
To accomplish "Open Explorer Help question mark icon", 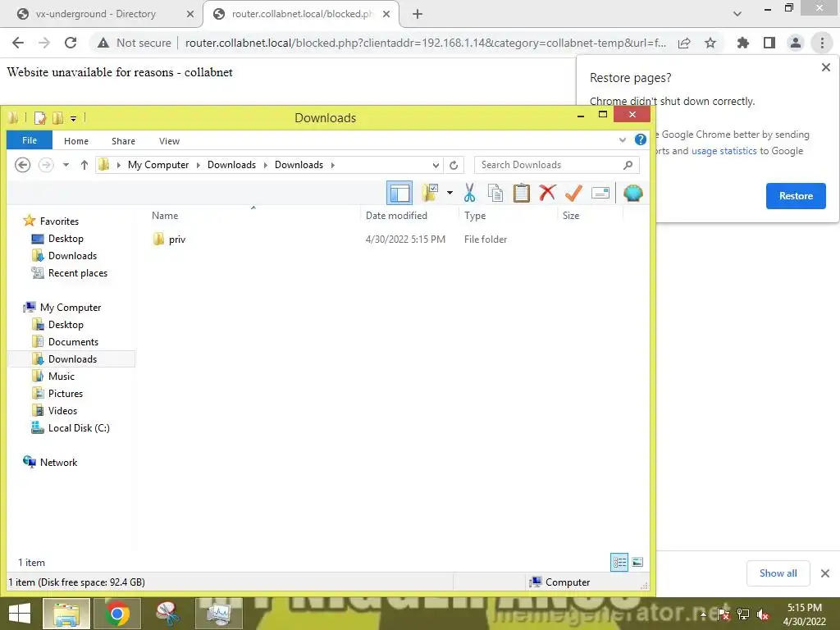I will [640, 139].
